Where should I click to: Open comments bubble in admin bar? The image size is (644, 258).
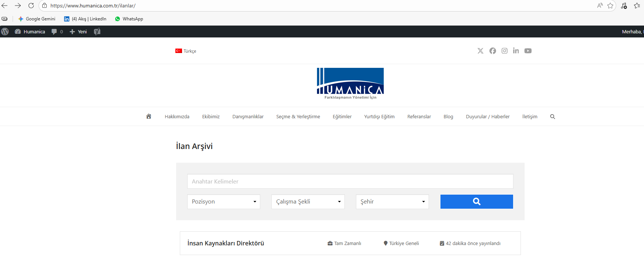[57, 32]
